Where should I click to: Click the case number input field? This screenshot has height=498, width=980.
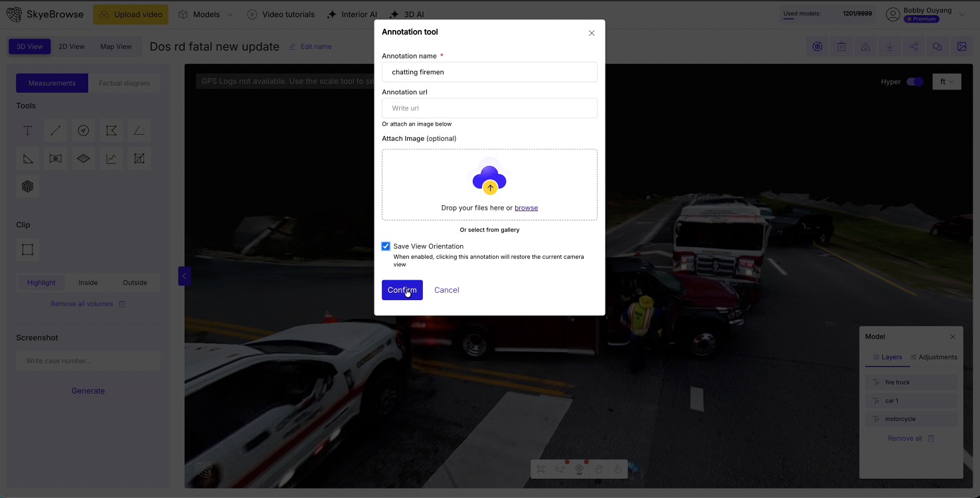point(88,361)
